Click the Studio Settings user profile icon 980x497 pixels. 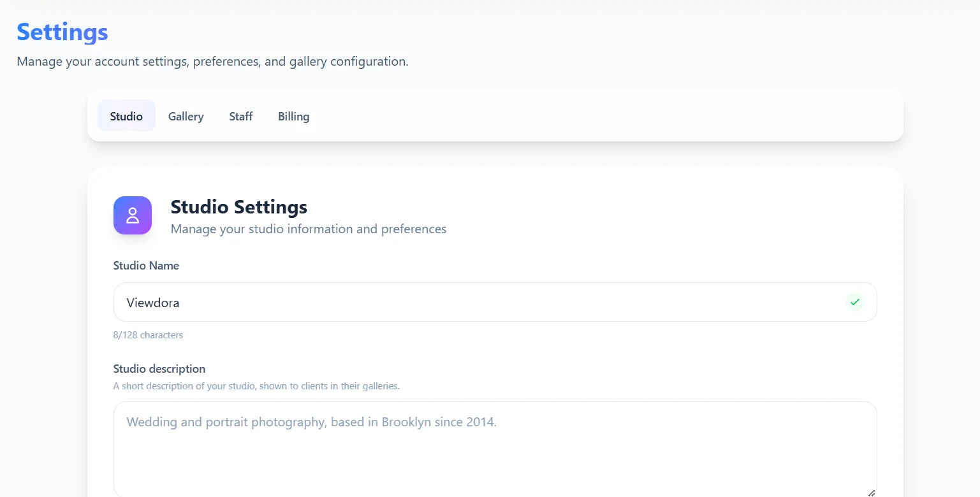point(133,215)
